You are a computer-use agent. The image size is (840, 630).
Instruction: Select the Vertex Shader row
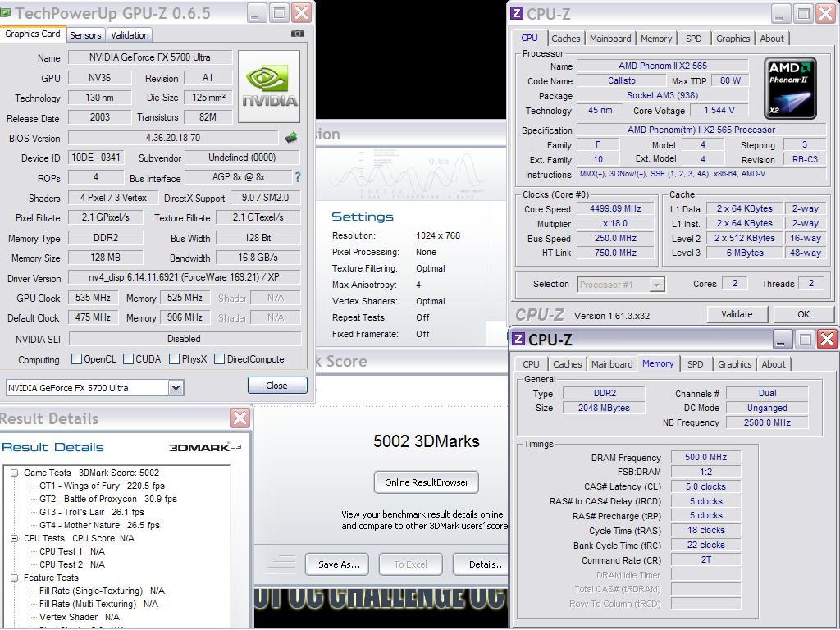tap(80, 617)
